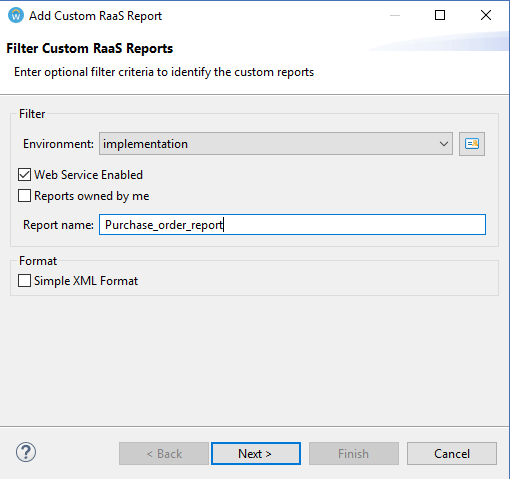Image resolution: width=510 pixels, height=479 pixels.
Task: Enable the Reports owned by me checkbox
Action: click(24, 196)
